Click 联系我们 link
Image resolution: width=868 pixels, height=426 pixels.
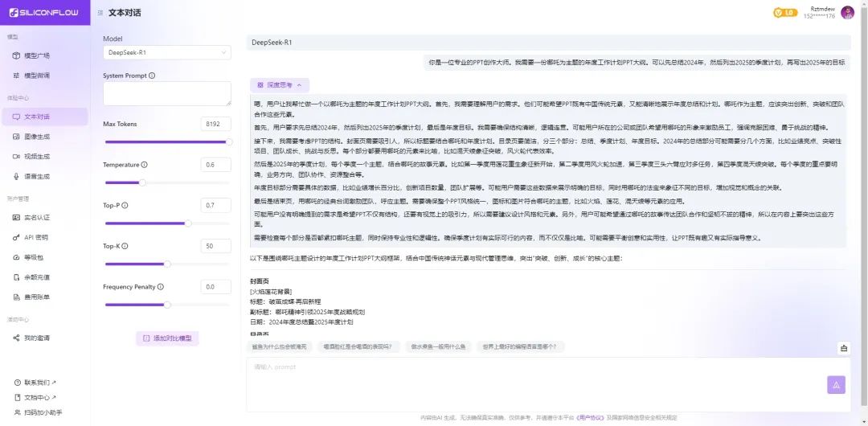[36, 383]
